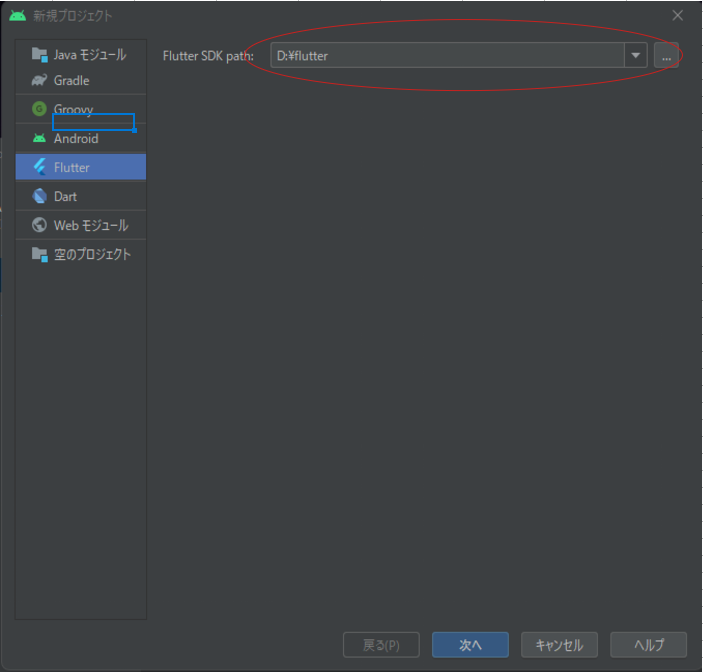Viewport: 703px width, 672px height.
Task: Select the Java モジュール project type
Action: point(81,55)
